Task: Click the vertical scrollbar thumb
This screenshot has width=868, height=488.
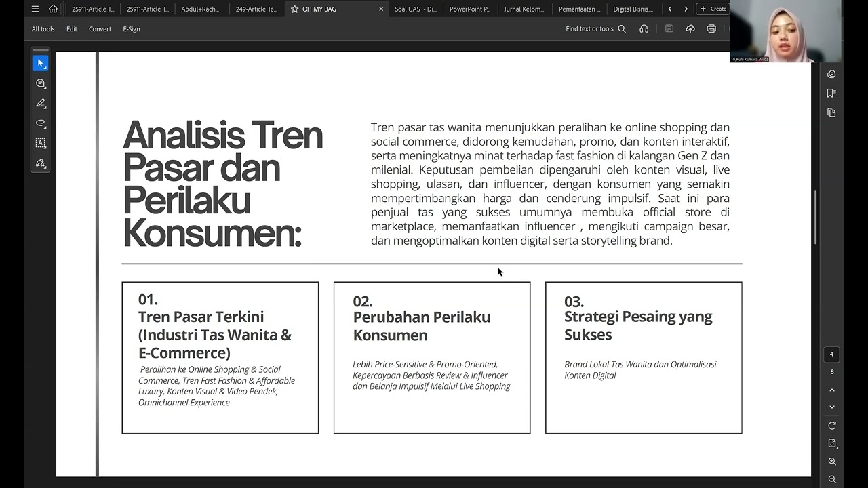Action: pos(815,218)
